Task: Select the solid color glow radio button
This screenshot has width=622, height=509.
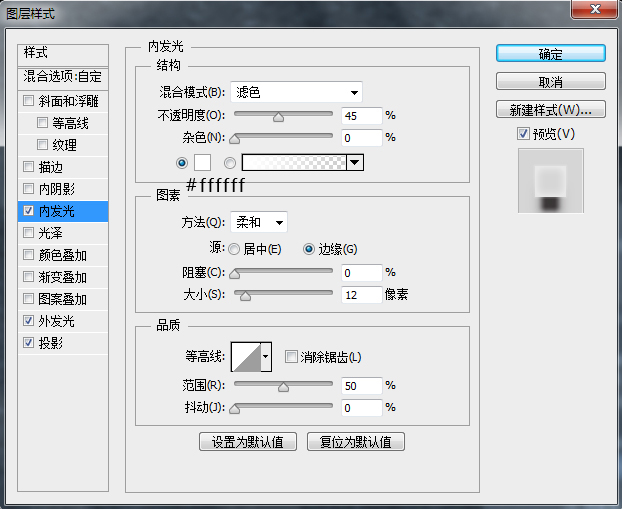Action: (182, 163)
